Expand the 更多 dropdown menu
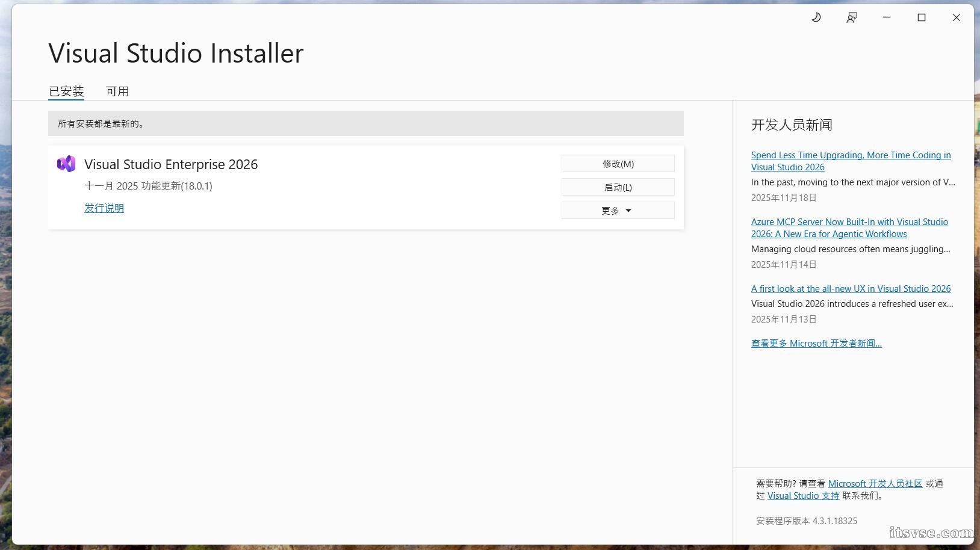The height and width of the screenshot is (550, 980). pyautogui.click(x=618, y=211)
